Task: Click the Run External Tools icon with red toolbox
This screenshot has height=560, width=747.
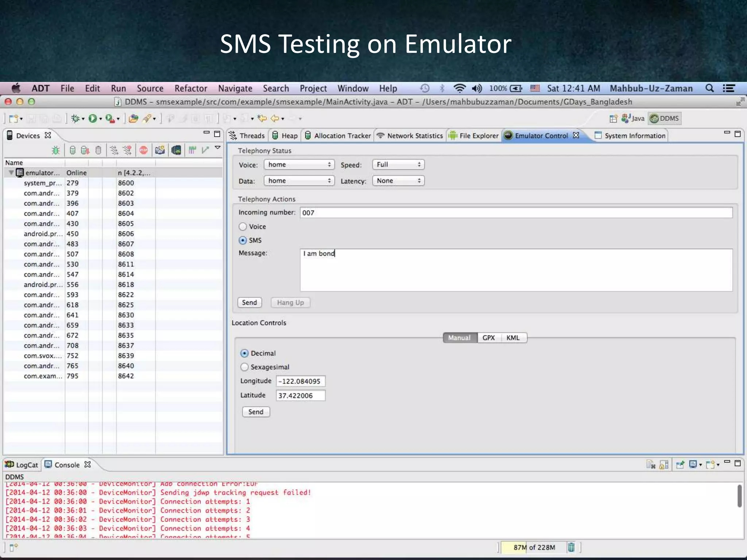Action: 110,118
